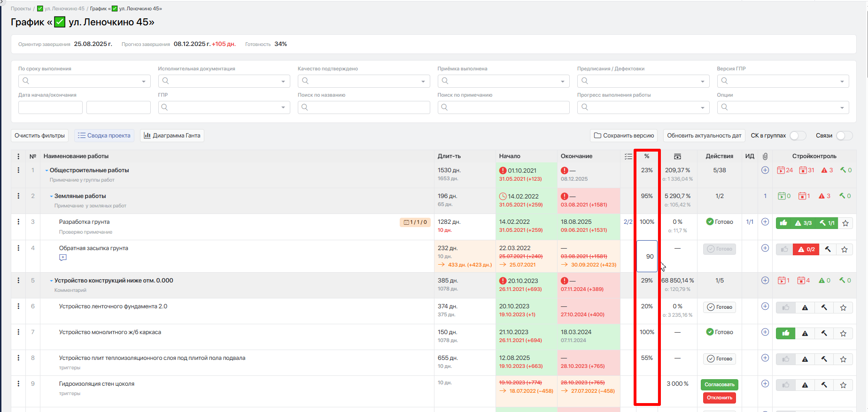Open the По сроку выполнения dropdown

pos(85,81)
